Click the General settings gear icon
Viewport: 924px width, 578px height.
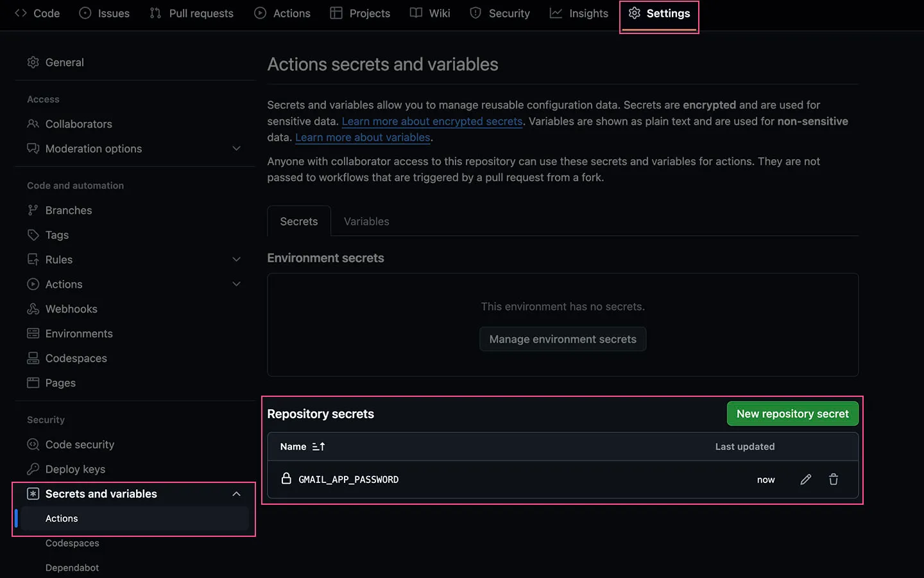33,62
